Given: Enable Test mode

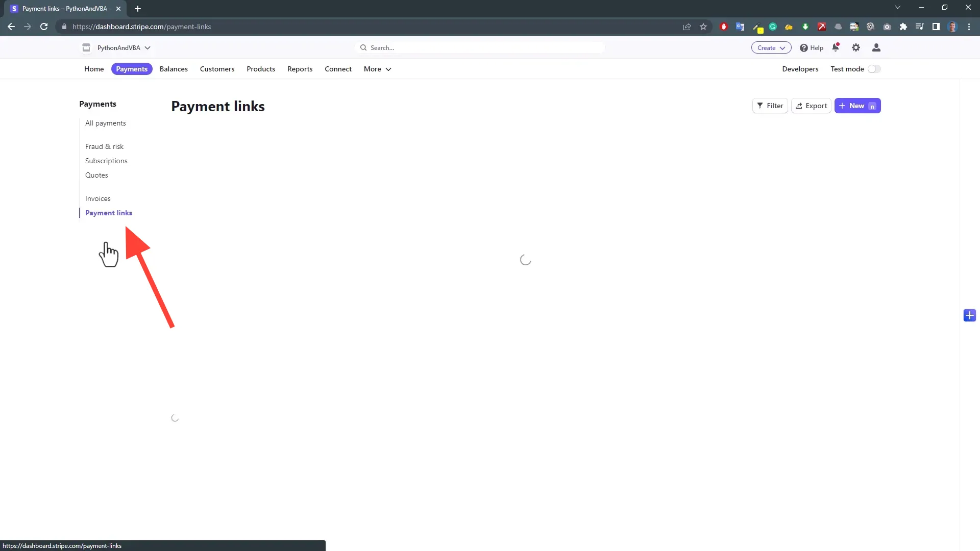Looking at the screenshot, I should pos(874,69).
